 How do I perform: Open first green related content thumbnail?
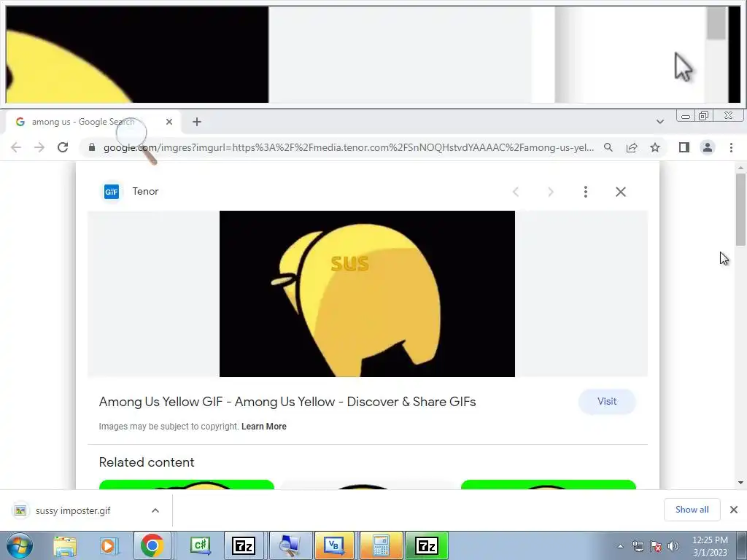[x=187, y=485]
